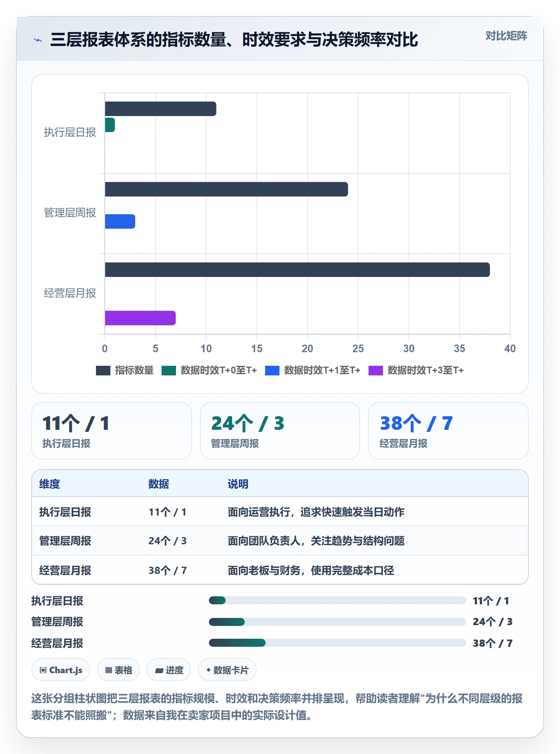Toggle the purple 数据时效T+3至T+ legend swatch

(x=376, y=371)
